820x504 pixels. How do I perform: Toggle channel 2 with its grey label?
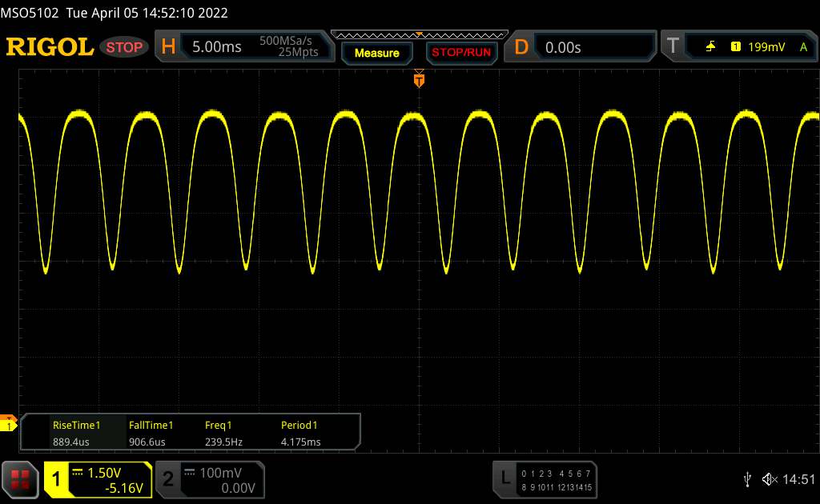click(167, 479)
